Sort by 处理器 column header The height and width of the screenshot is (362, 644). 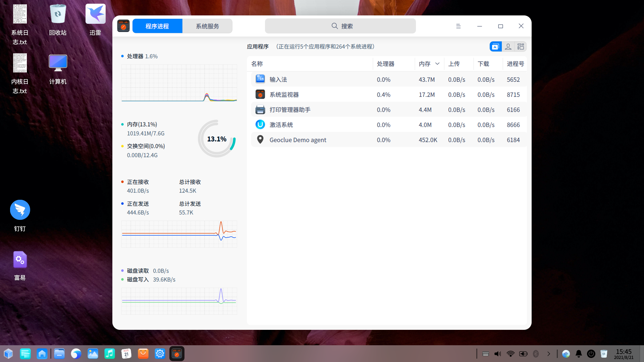(x=385, y=64)
